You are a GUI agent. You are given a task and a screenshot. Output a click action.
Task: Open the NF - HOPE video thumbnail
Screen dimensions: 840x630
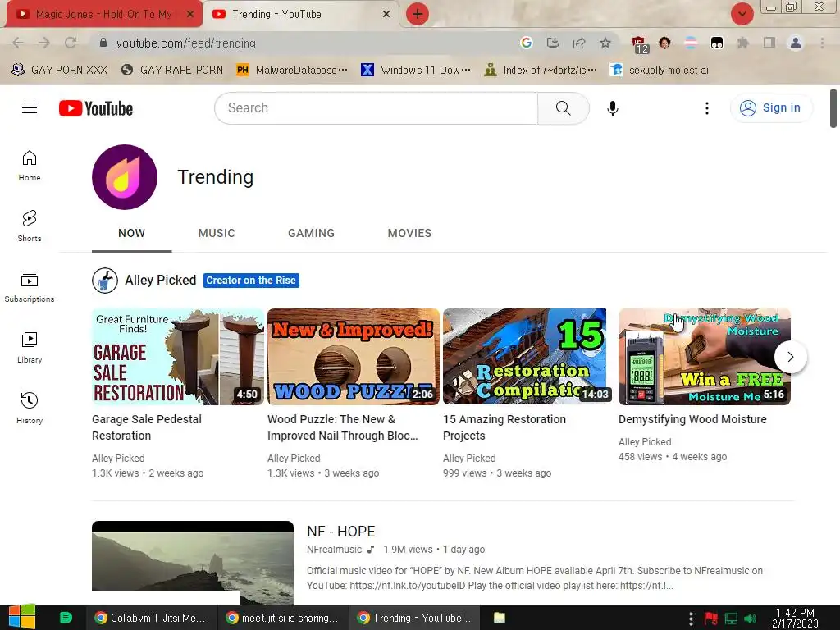[x=193, y=563]
